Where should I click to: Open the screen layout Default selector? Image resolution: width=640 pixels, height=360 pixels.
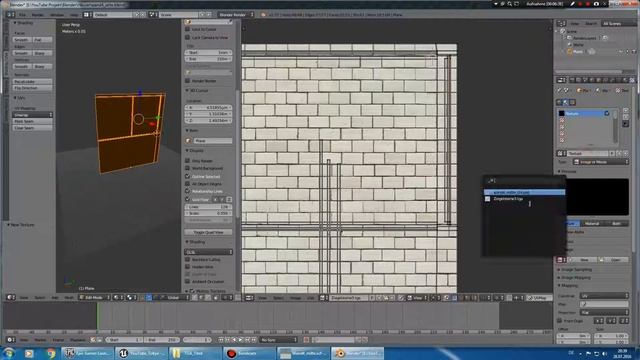click(113, 15)
